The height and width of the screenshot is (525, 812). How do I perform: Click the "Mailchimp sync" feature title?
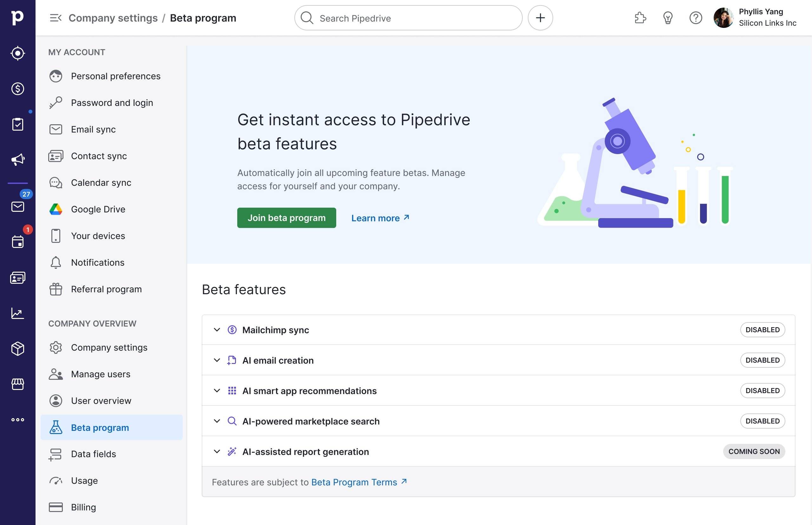click(x=276, y=330)
